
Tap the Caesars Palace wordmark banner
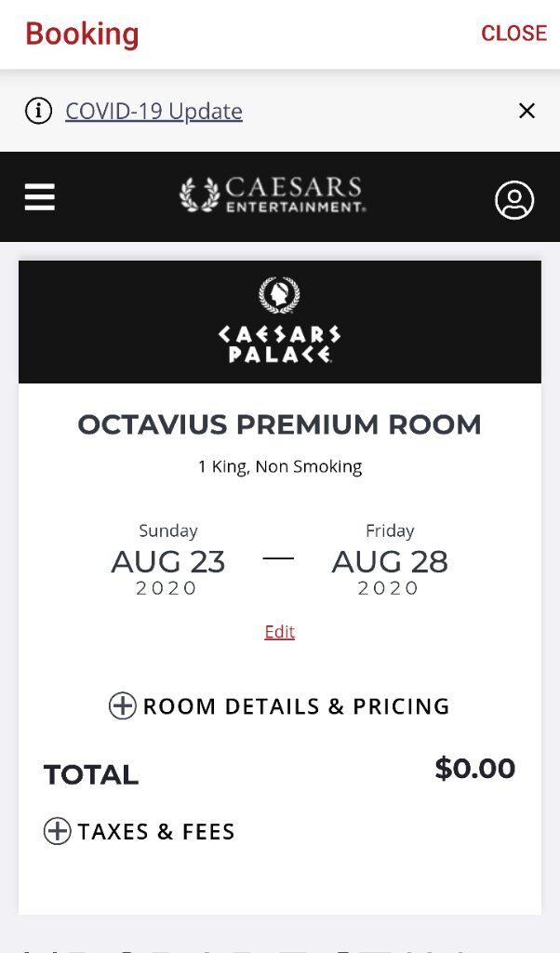[x=280, y=322]
